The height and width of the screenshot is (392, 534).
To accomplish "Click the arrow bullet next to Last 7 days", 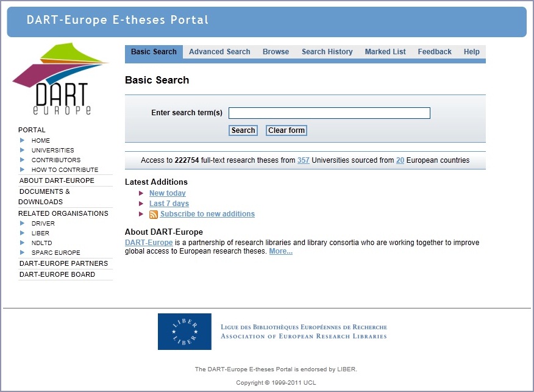I will point(141,204).
